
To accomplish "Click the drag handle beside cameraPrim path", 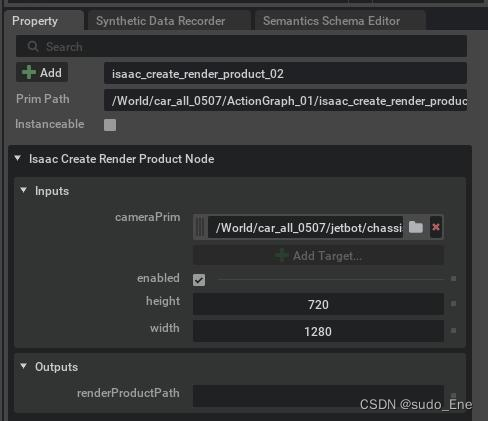I will (201, 228).
